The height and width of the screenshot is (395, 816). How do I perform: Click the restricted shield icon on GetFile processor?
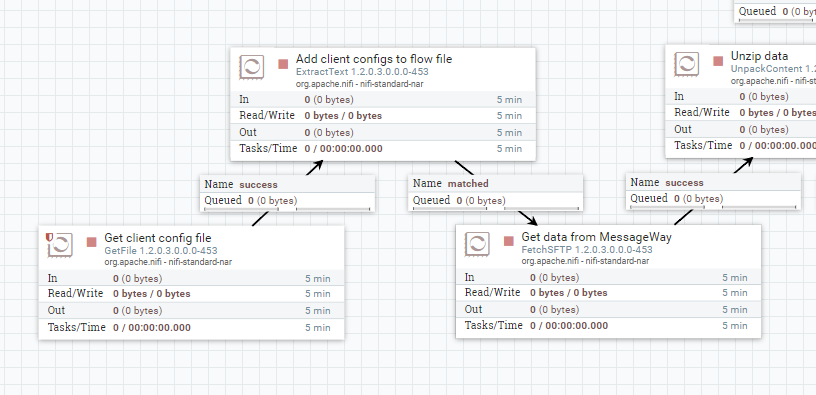[x=49, y=237]
